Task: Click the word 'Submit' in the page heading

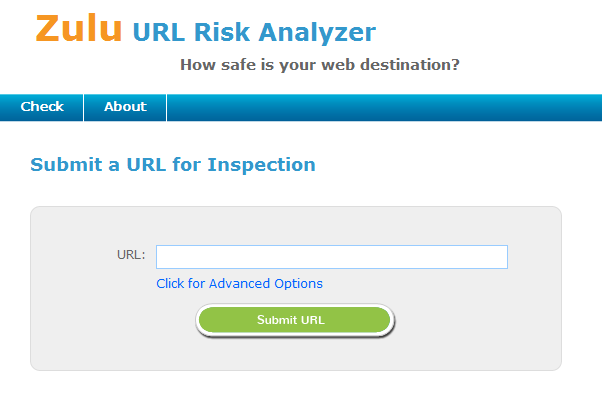Action: tap(64, 164)
